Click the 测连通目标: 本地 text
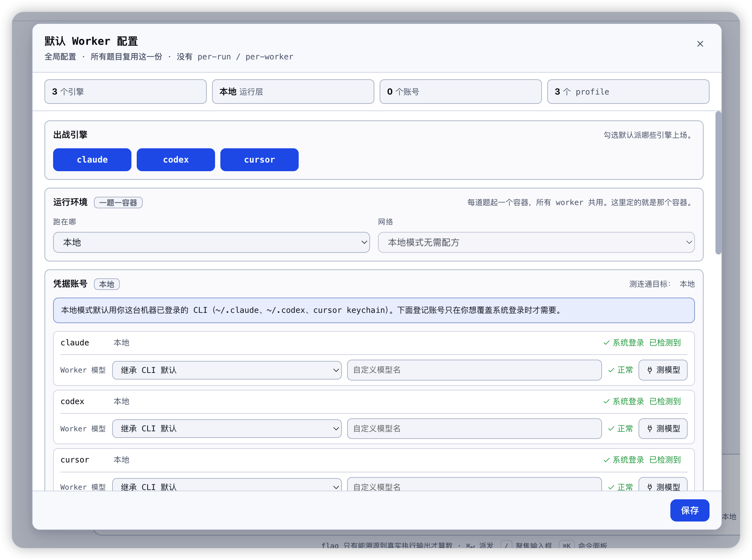Image resolution: width=752 pixels, height=560 pixels. coord(662,284)
